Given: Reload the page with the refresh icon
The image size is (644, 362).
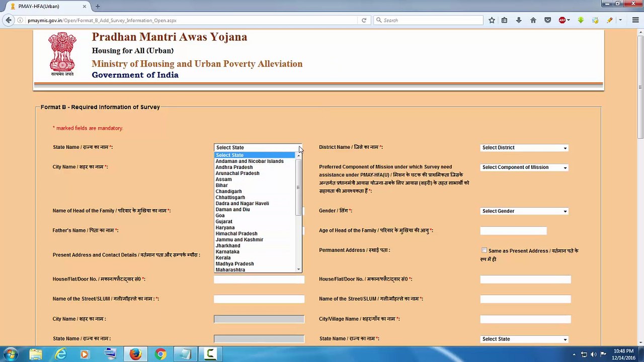Looking at the screenshot, I should (x=364, y=20).
